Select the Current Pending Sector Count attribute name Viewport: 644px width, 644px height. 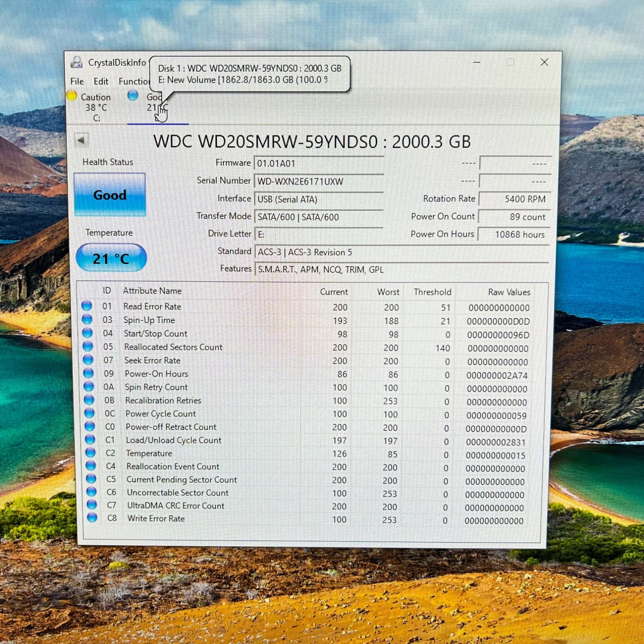point(182,480)
